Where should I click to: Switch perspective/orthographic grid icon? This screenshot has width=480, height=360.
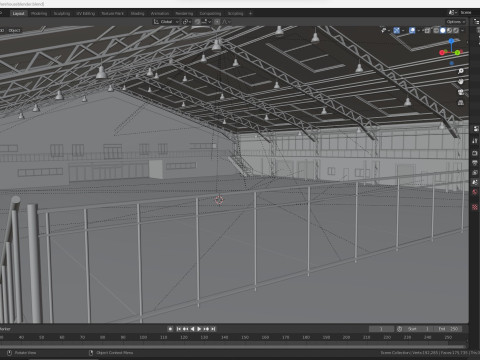[461, 103]
